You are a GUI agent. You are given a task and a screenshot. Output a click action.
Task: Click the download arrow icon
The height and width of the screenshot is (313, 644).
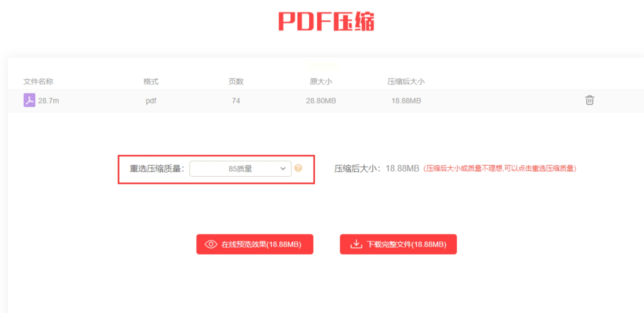356,244
